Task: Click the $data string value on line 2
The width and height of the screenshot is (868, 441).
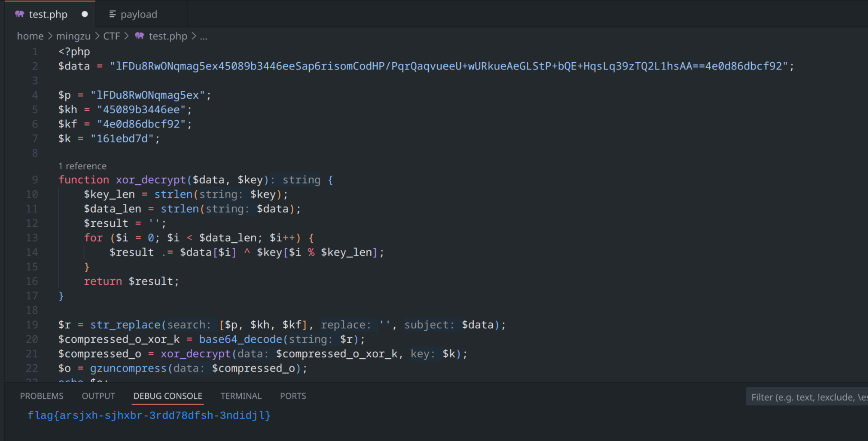Action: point(449,66)
